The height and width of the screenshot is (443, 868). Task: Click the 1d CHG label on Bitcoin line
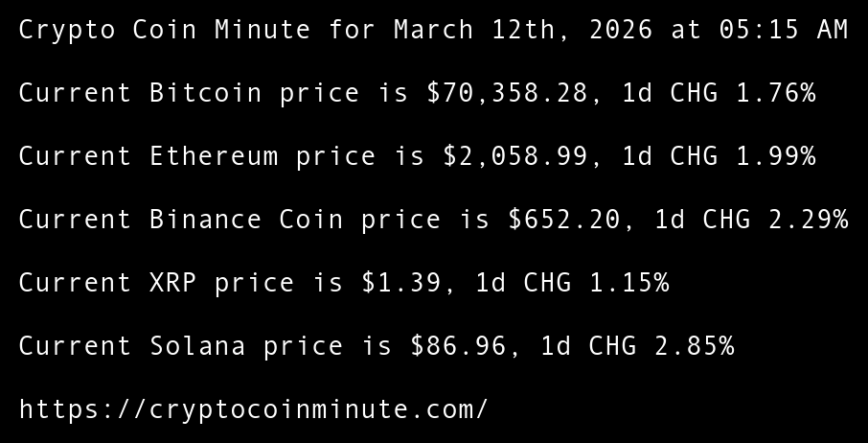tap(670, 93)
